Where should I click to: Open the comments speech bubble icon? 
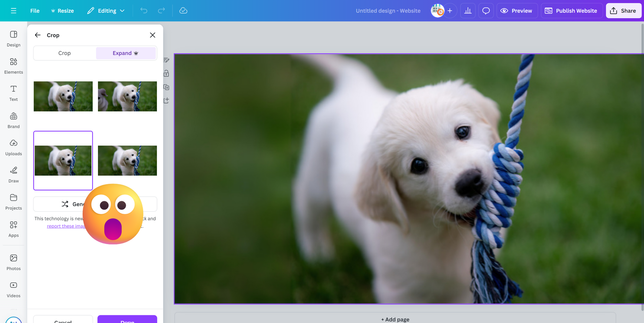tap(486, 11)
